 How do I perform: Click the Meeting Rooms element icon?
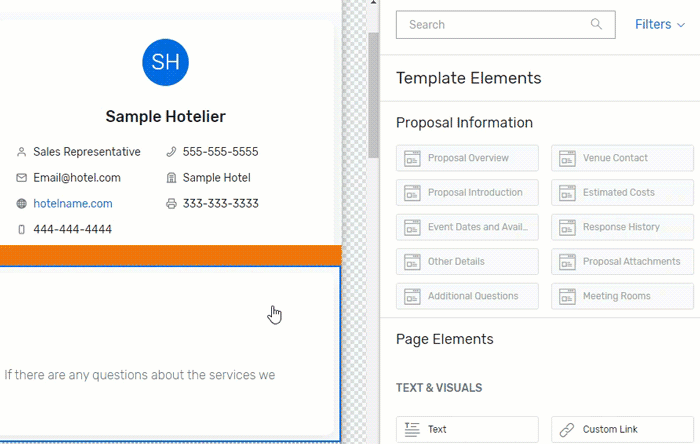coord(567,296)
